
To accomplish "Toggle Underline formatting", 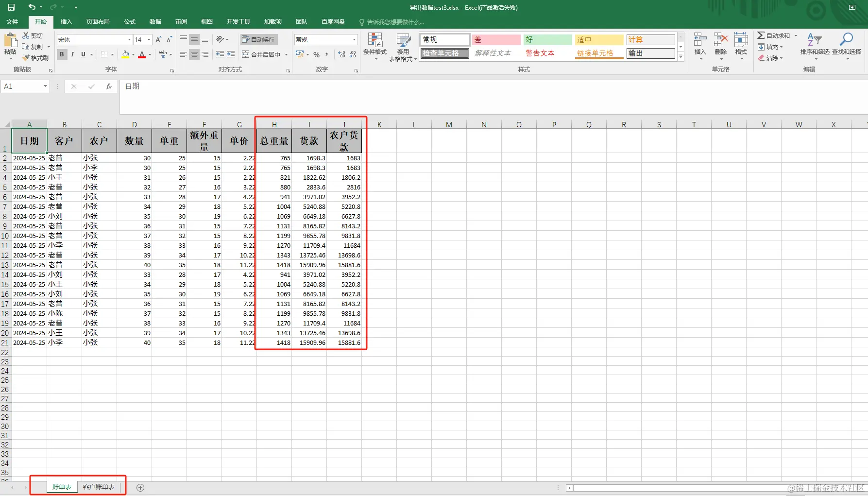I will pyautogui.click(x=83, y=54).
